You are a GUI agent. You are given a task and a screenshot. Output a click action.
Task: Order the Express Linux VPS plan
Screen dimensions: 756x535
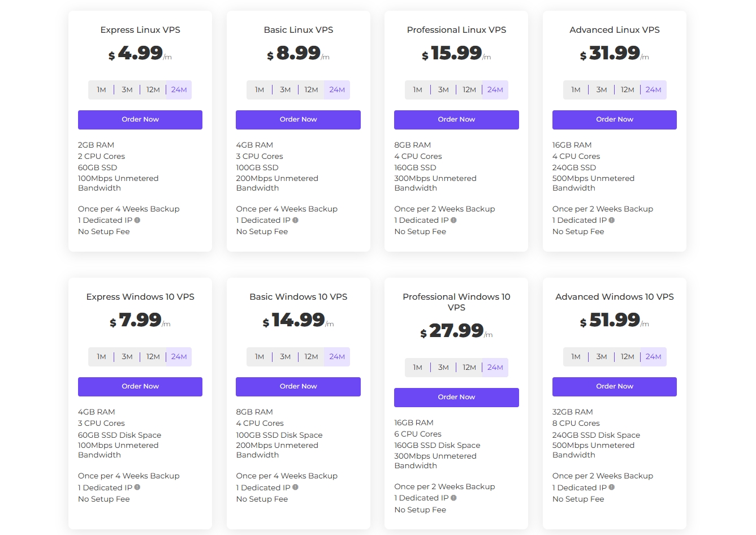pos(140,120)
